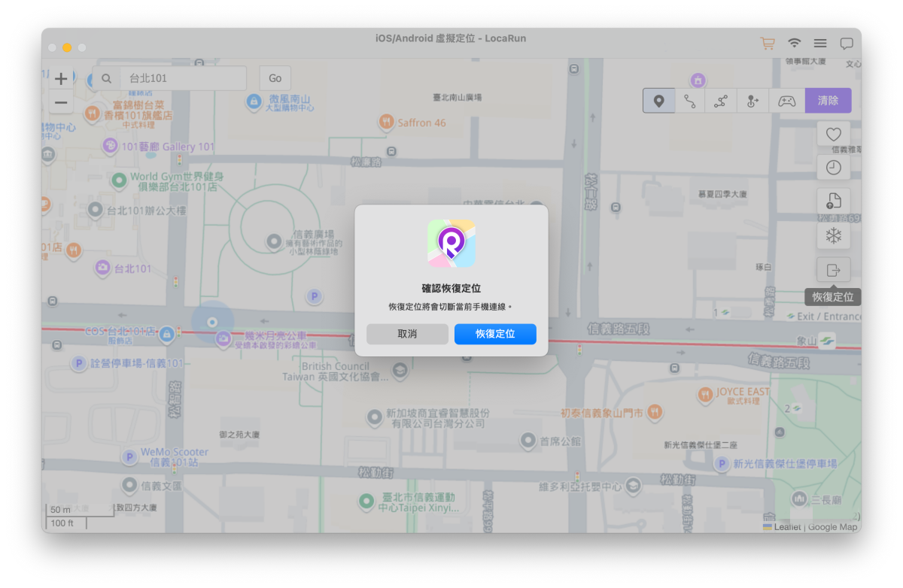This screenshot has height=588, width=903.
Task: Click the current location blue dot on the map
Action: (x=212, y=322)
